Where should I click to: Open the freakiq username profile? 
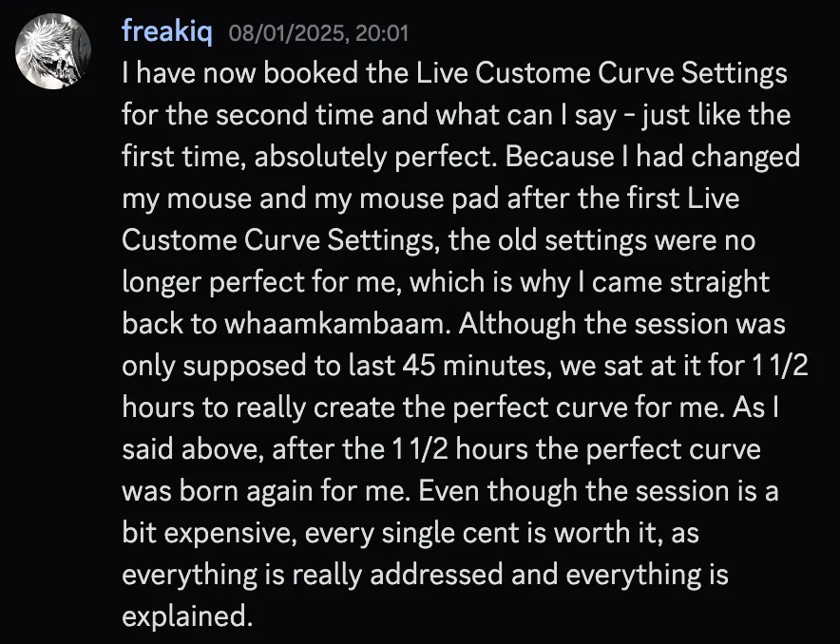point(167,31)
